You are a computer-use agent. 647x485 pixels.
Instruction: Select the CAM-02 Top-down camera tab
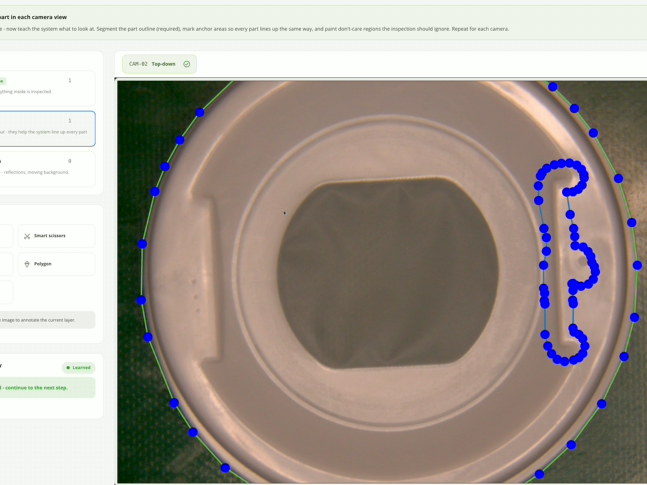(159, 64)
